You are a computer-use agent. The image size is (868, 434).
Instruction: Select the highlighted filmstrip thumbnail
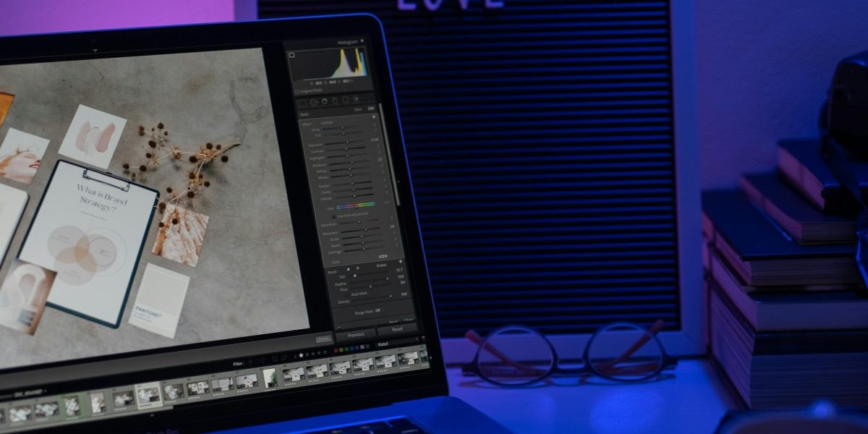click(x=148, y=394)
